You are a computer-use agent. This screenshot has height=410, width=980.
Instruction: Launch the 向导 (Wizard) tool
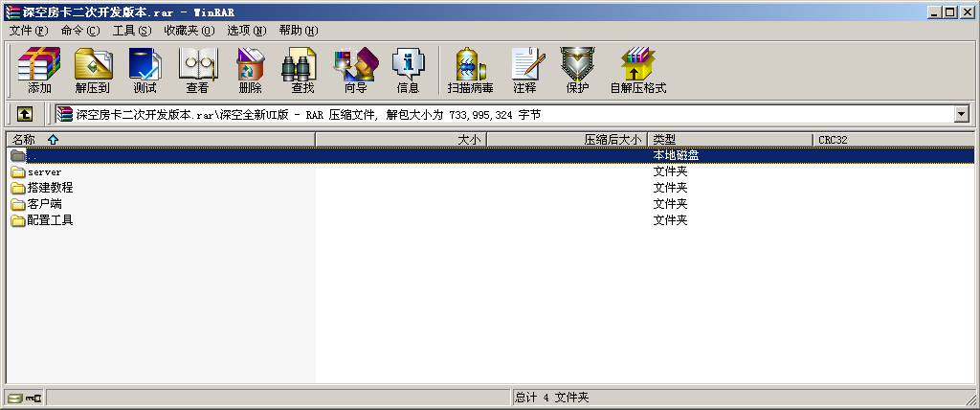(355, 70)
